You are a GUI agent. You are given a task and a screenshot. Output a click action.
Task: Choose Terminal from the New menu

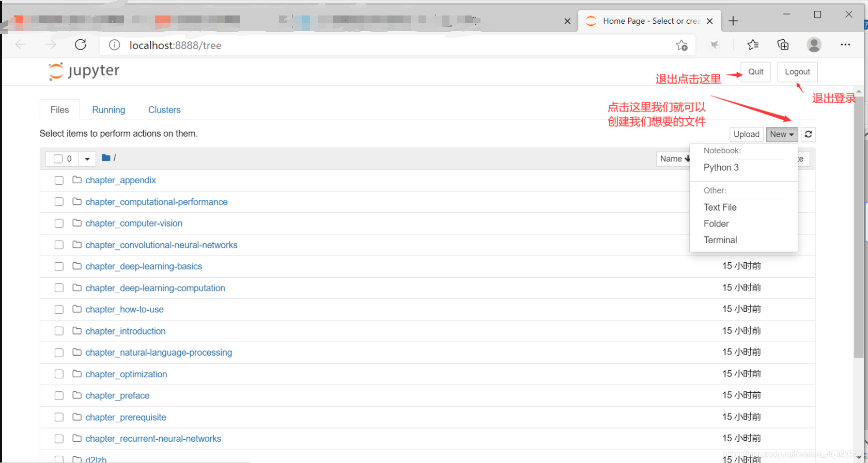tap(720, 240)
